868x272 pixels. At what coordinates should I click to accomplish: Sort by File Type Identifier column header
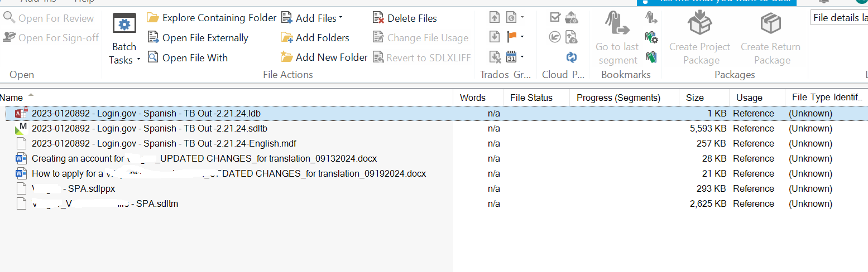point(827,98)
